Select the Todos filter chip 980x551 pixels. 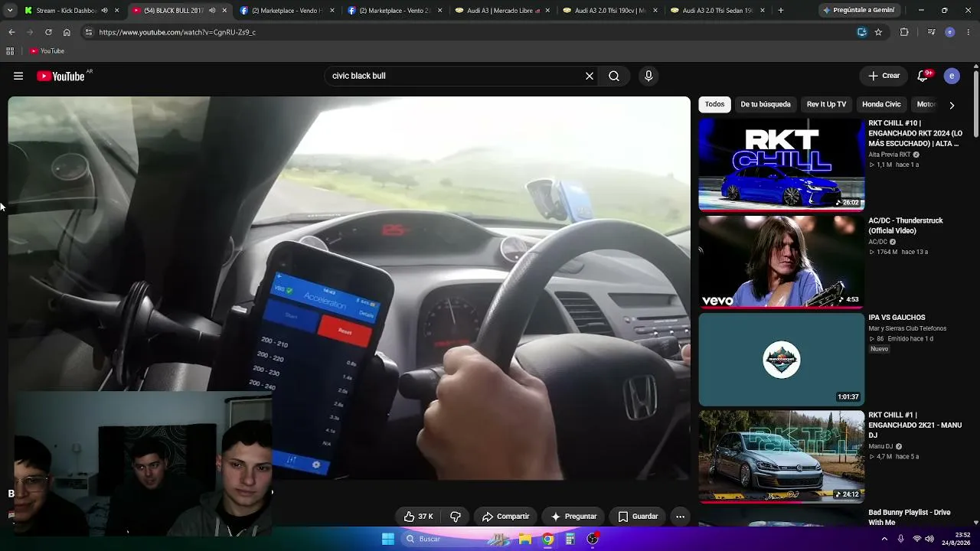click(714, 104)
